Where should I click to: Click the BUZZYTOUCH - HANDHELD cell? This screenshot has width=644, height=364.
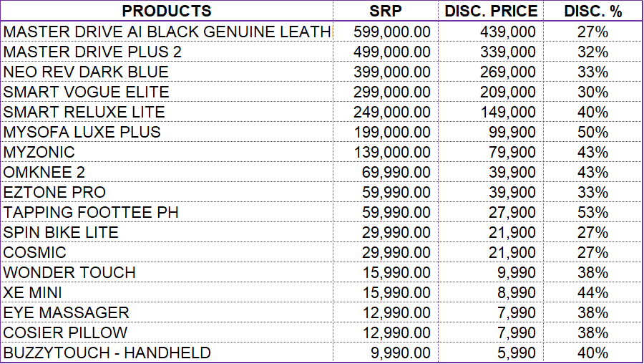167,353
